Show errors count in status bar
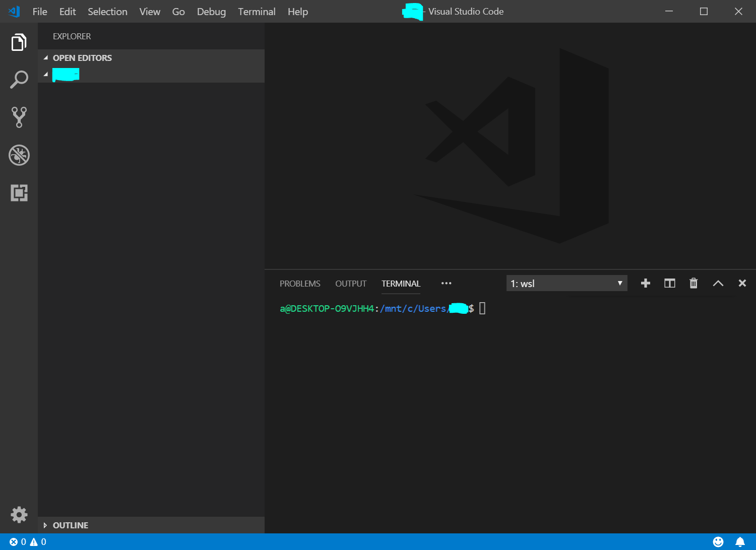The height and width of the screenshot is (550, 756). (18, 541)
